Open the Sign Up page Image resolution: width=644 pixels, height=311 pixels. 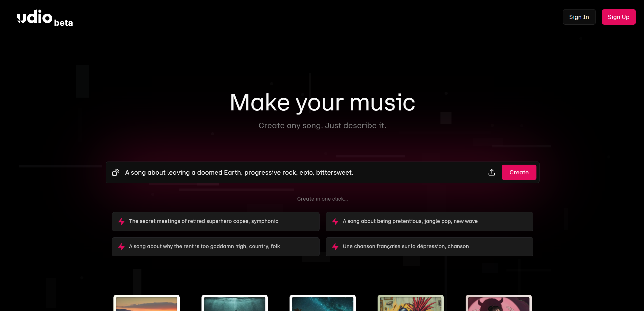(618, 17)
